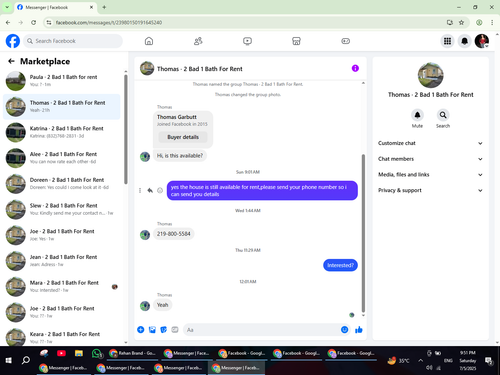The image size is (500, 375).
Task: Click the group photo in right panel
Action: click(430, 75)
